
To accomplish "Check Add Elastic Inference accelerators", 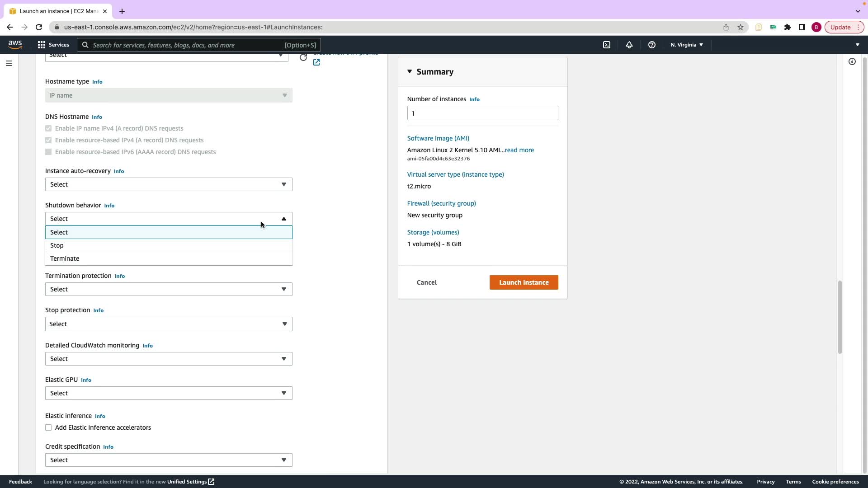I will coord(48,427).
